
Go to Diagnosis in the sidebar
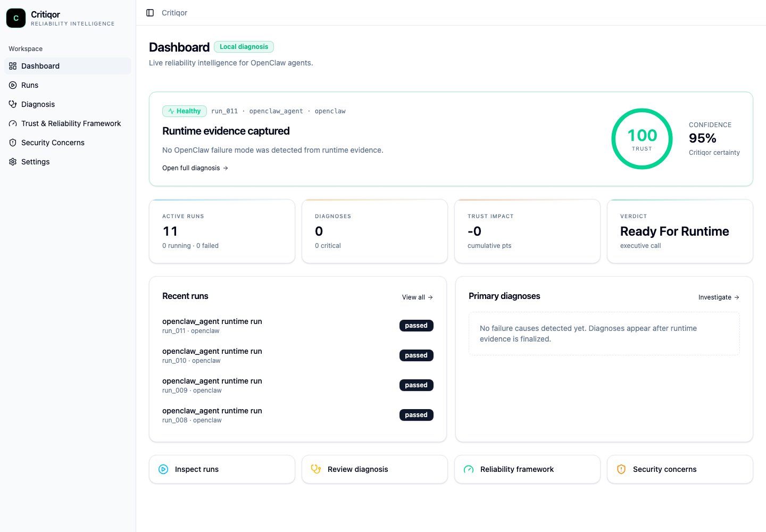pos(68,104)
